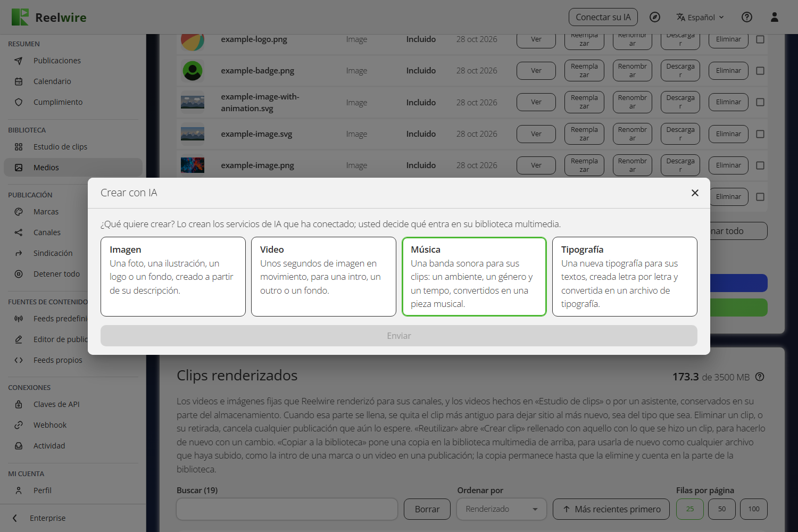
Task: Check the box for example-badge.png row
Action: pyautogui.click(x=760, y=71)
